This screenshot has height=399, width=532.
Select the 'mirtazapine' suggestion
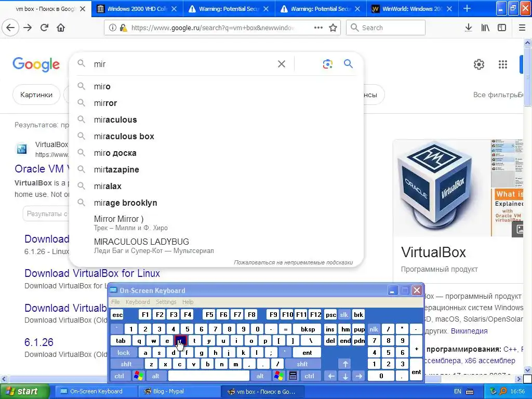(216, 169)
